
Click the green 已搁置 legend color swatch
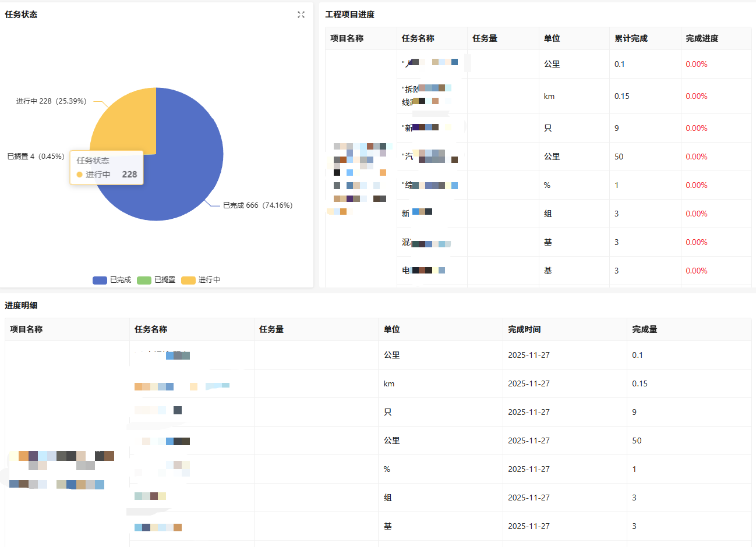coord(144,280)
